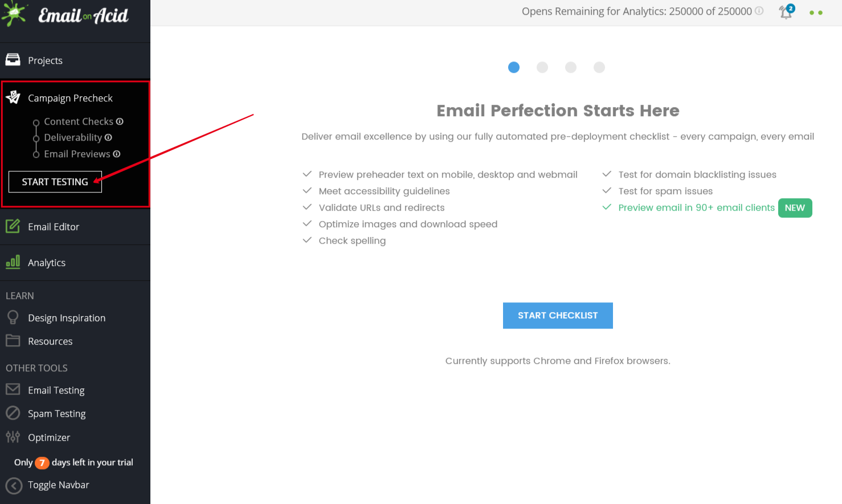This screenshot has width=842, height=504.
Task: Click the START TESTING button
Action: (x=55, y=182)
